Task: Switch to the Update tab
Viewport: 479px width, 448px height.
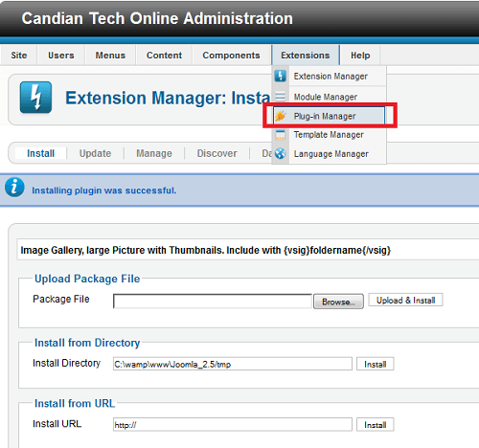Action: tap(95, 153)
